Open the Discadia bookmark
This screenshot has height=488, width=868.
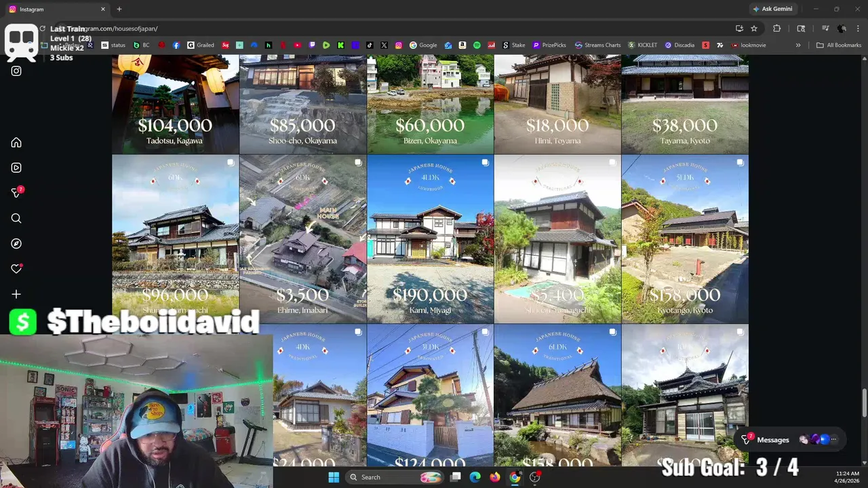679,45
